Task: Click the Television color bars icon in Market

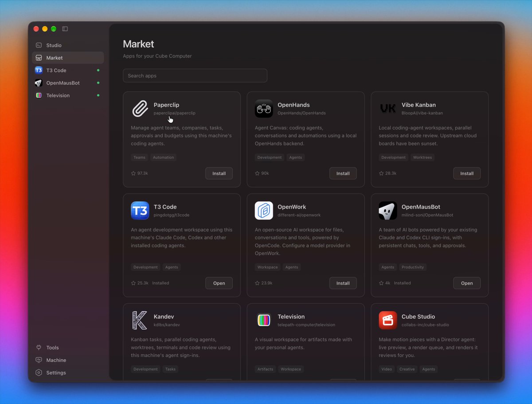Action: pyautogui.click(x=264, y=320)
